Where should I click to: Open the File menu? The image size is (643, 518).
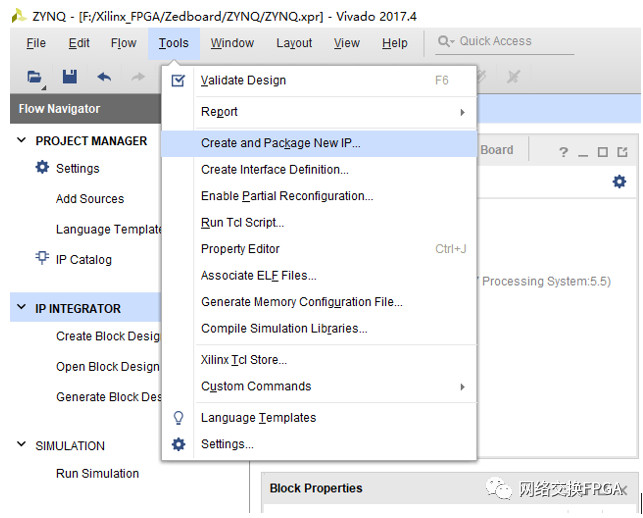pos(36,43)
